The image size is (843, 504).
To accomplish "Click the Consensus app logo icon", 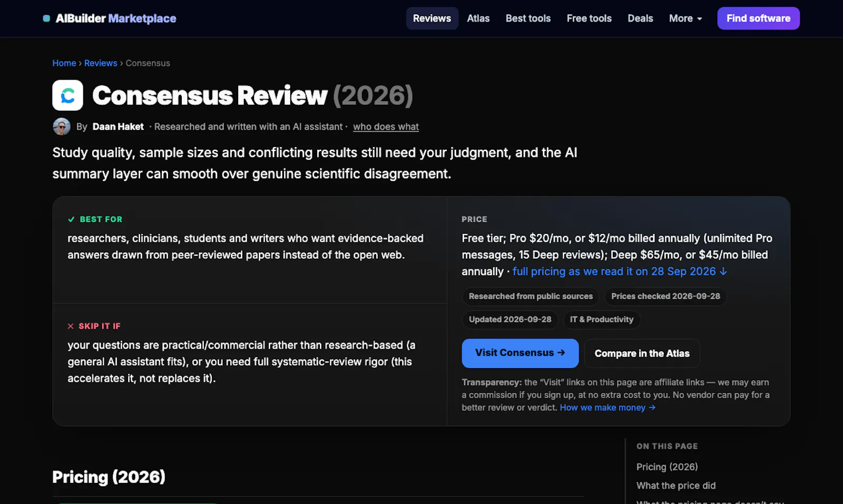I will point(67,95).
